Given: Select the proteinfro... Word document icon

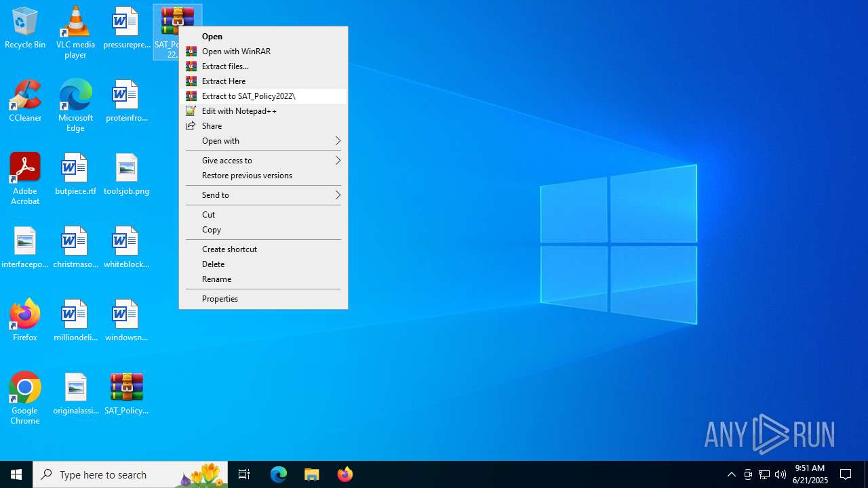Looking at the screenshot, I should tap(126, 102).
